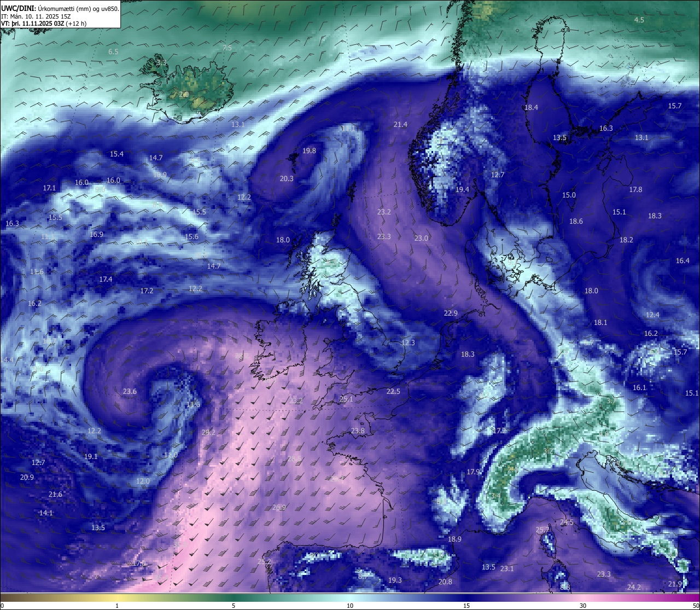Click the 18.4 value over the Gulf of Bothnia
The width and height of the screenshot is (700, 610).
531,108
